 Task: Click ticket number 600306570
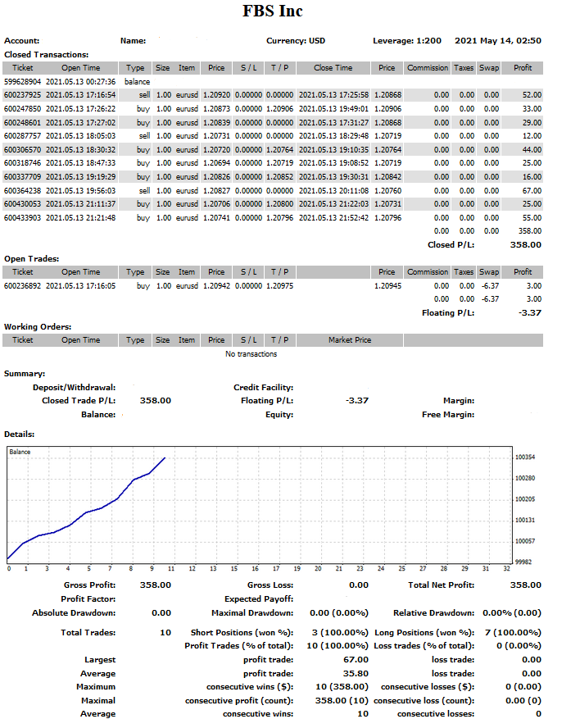pos(22,150)
